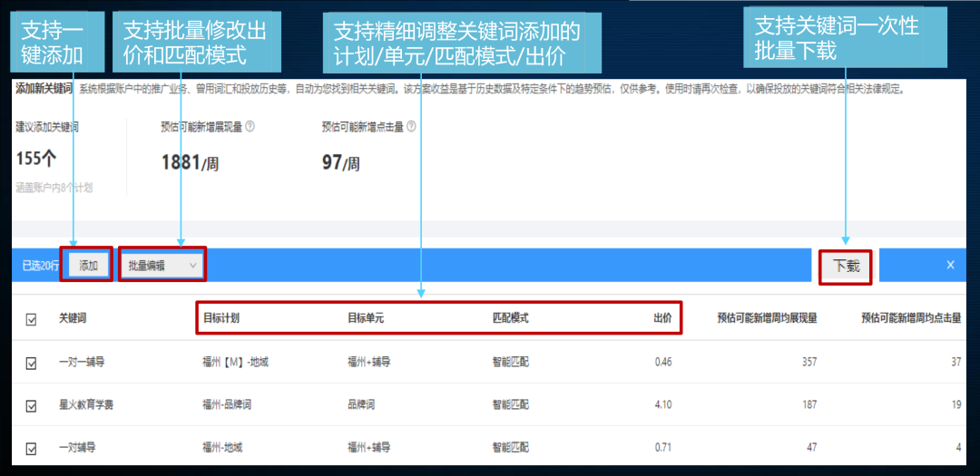Click the 预估可能新增周均点击量 column header
980x476 pixels.
tap(911, 318)
